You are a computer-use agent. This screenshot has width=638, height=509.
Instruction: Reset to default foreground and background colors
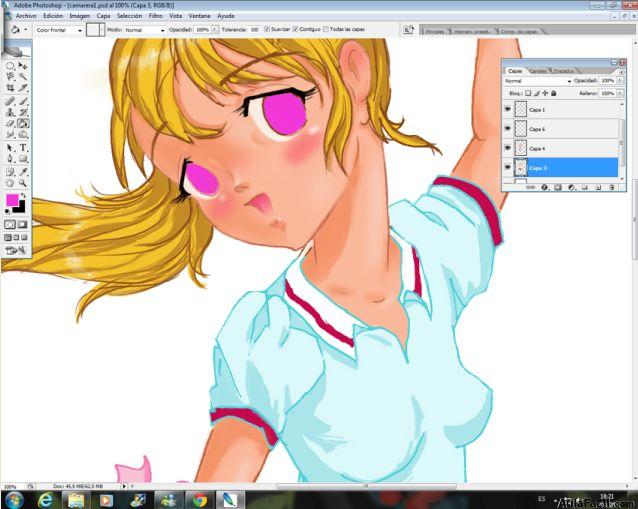(7, 211)
